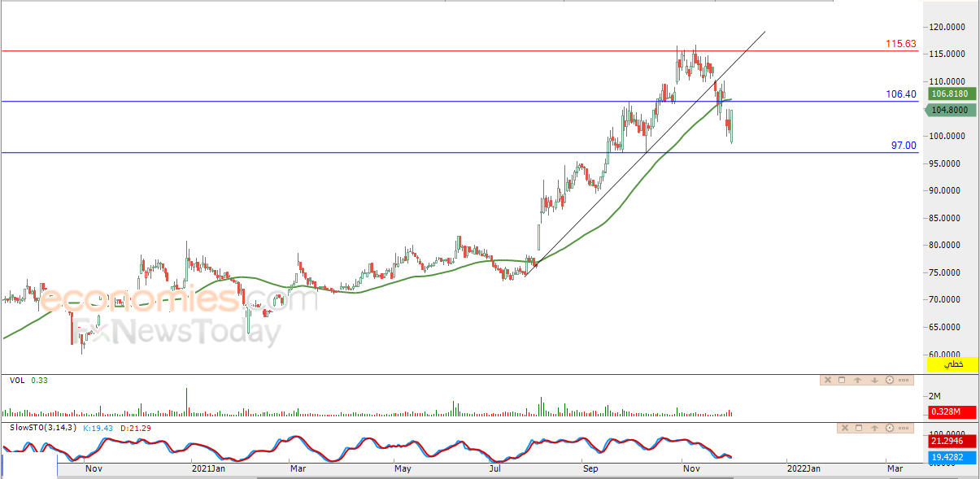Click the SlowSTO(3,14,3) indicator title
This screenshot has width=980, height=479.
click(x=43, y=428)
